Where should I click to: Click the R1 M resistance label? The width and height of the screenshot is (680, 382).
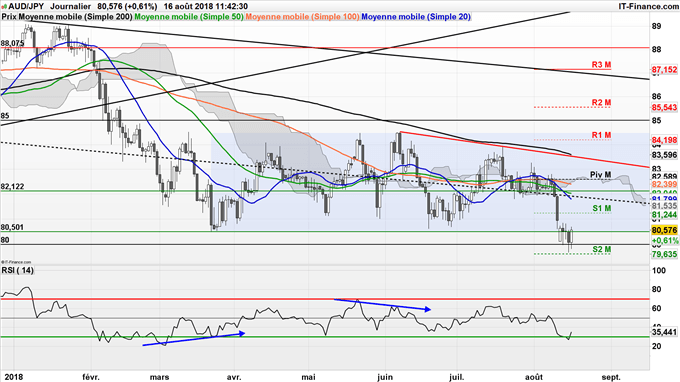[x=601, y=135]
